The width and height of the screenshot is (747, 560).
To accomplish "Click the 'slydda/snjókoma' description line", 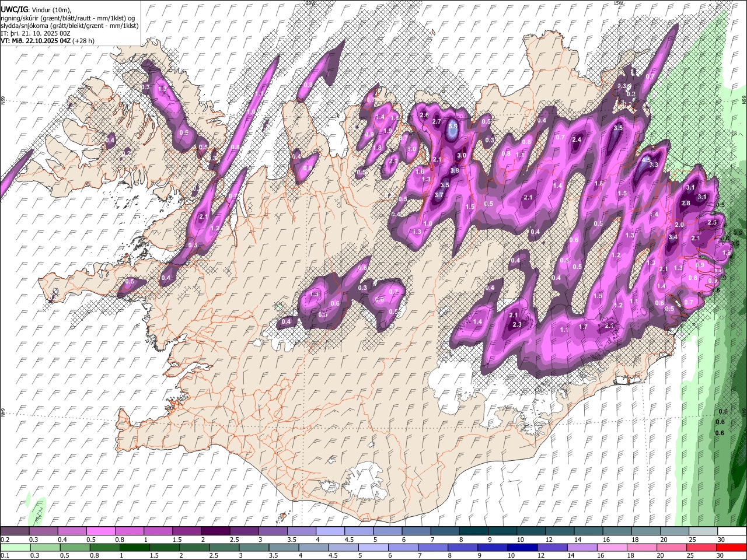I will 69,26.
